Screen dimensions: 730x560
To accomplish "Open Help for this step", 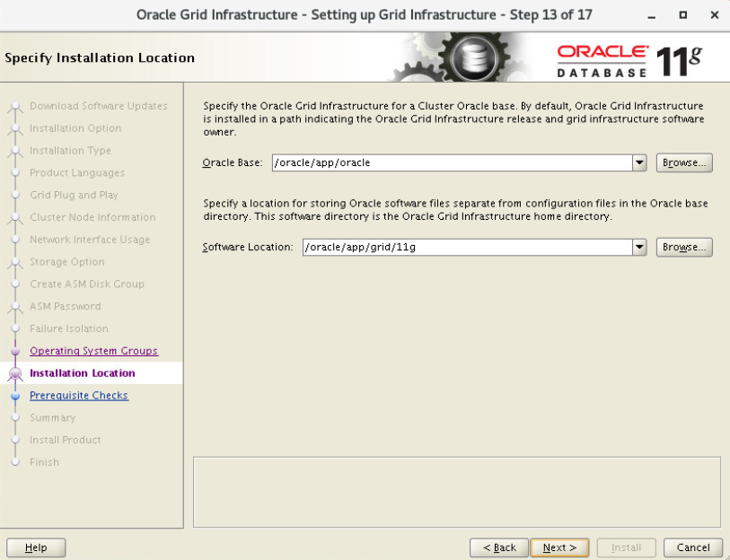I will pos(36,547).
